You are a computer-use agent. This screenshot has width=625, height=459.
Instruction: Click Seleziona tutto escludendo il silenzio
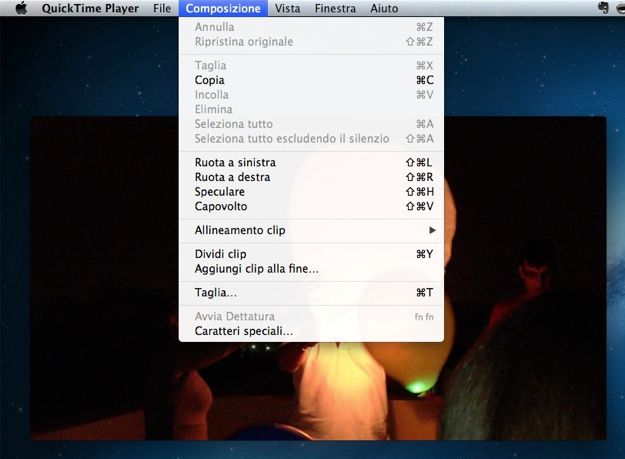tap(311, 139)
